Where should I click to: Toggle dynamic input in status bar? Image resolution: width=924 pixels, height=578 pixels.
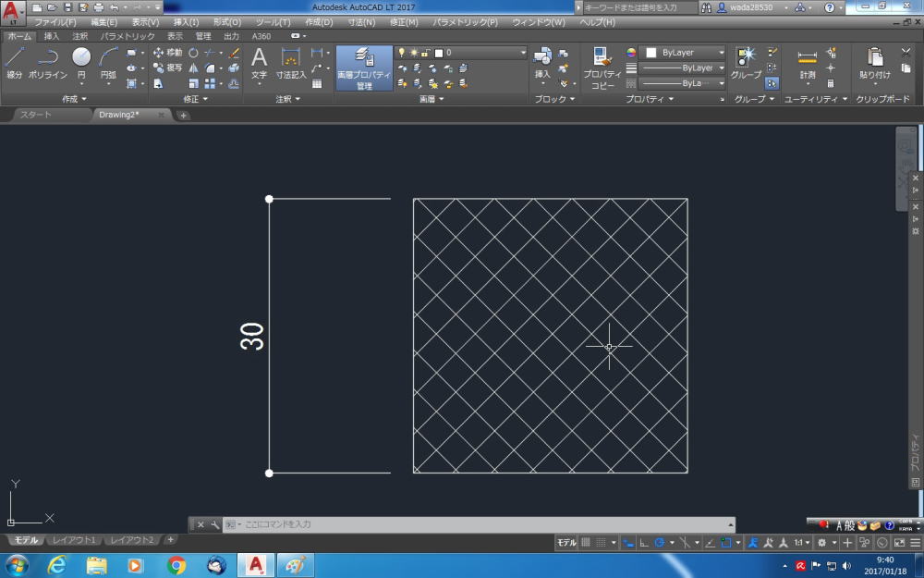tap(628, 543)
